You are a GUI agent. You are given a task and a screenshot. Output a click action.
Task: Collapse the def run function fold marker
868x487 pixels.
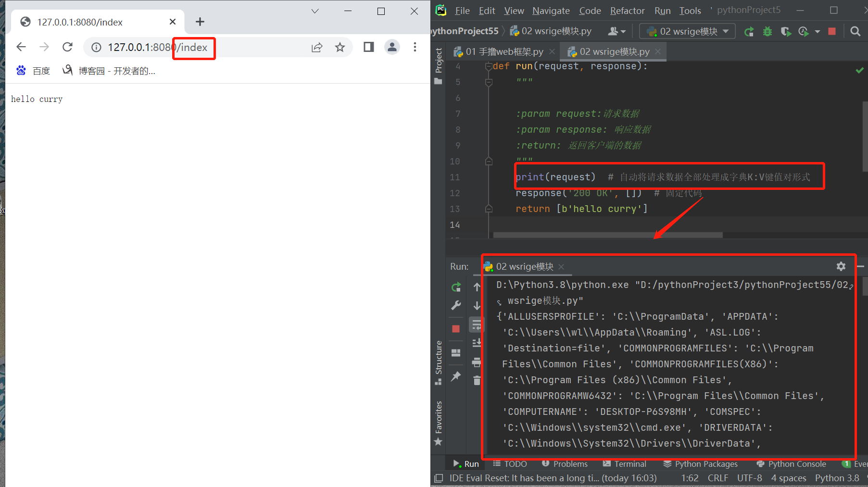(x=489, y=66)
